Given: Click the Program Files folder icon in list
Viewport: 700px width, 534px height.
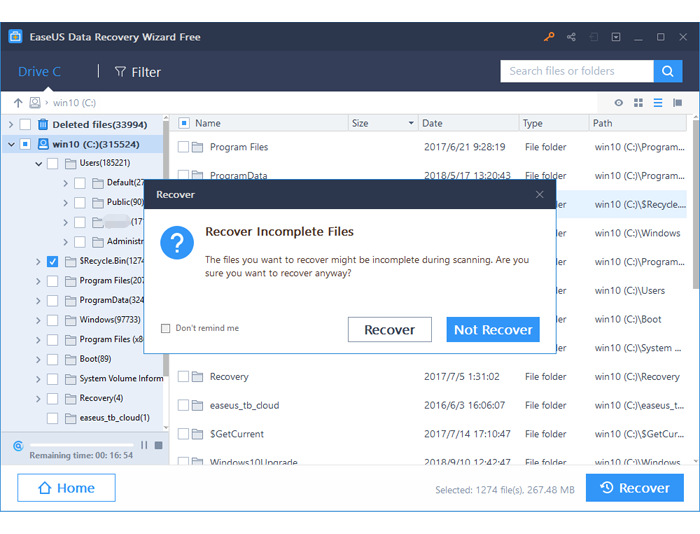Looking at the screenshot, I should click(197, 147).
